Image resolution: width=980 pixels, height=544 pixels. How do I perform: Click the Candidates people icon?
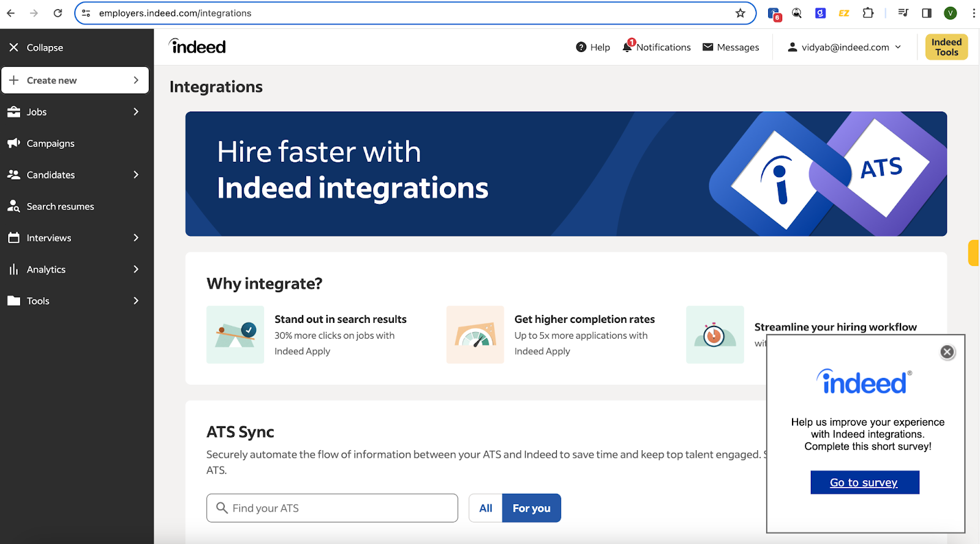14,175
